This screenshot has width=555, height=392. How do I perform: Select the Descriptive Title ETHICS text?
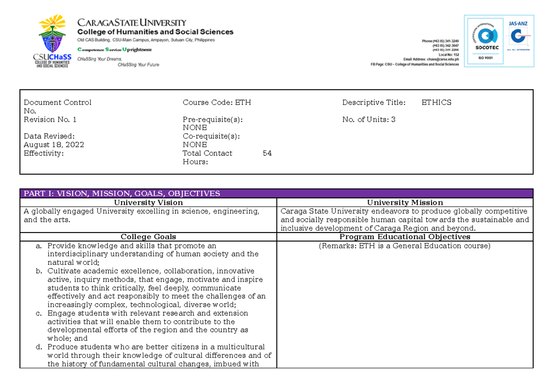coord(436,102)
